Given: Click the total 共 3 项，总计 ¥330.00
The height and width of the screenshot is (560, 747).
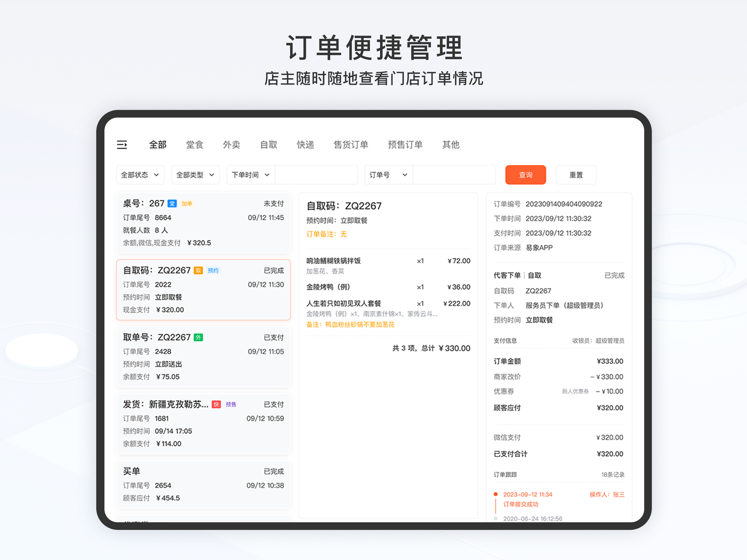Looking at the screenshot, I should coord(431,348).
